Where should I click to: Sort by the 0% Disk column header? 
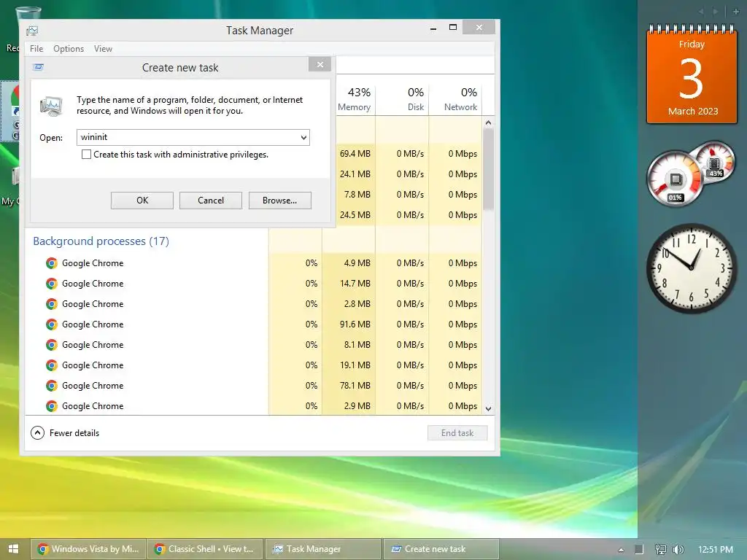point(402,99)
